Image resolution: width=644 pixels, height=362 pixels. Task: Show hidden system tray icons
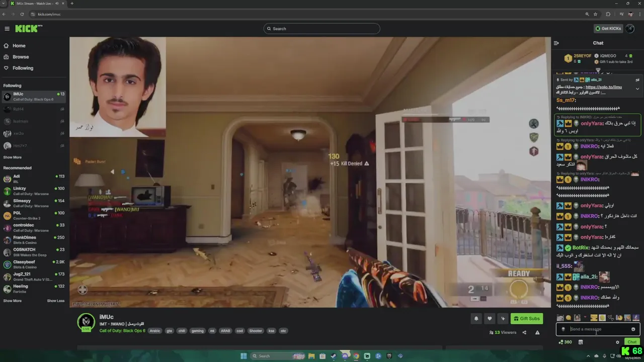pyautogui.click(x=588, y=356)
